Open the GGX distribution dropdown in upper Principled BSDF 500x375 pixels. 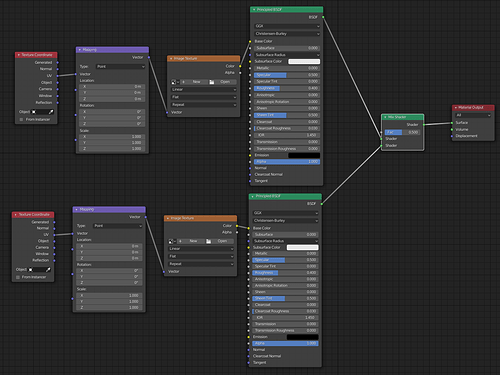(287, 26)
